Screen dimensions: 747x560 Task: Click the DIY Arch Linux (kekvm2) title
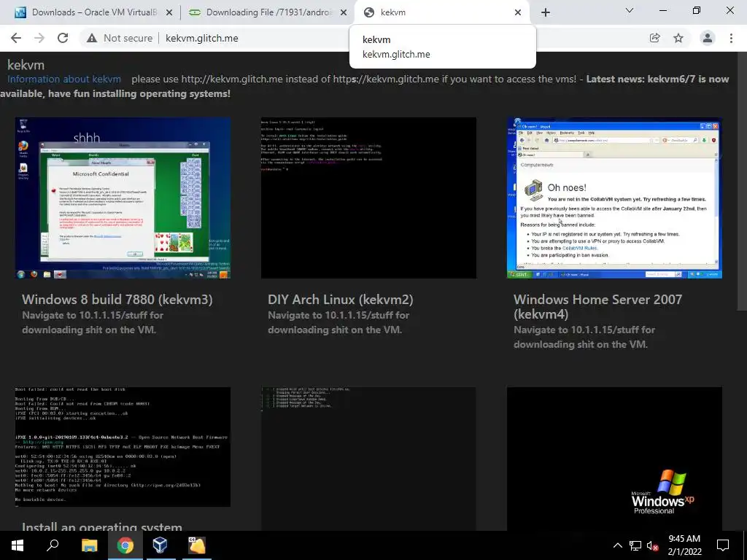pyautogui.click(x=340, y=300)
